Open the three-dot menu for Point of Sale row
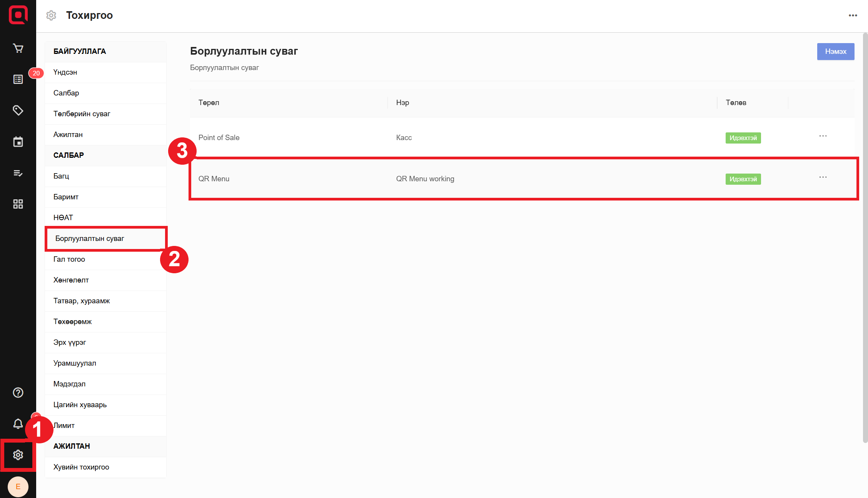This screenshot has height=498, width=868. [x=823, y=136]
